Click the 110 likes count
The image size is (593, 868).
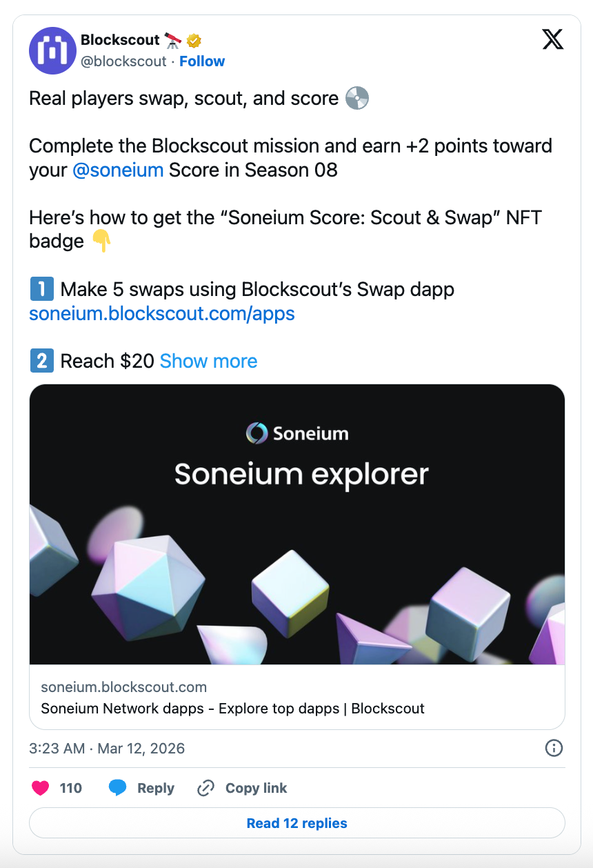pos(70,788)
